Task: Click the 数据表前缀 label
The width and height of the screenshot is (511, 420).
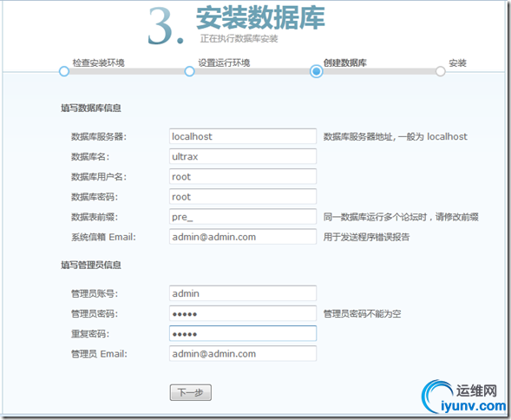Action: [x=95, y=217]
